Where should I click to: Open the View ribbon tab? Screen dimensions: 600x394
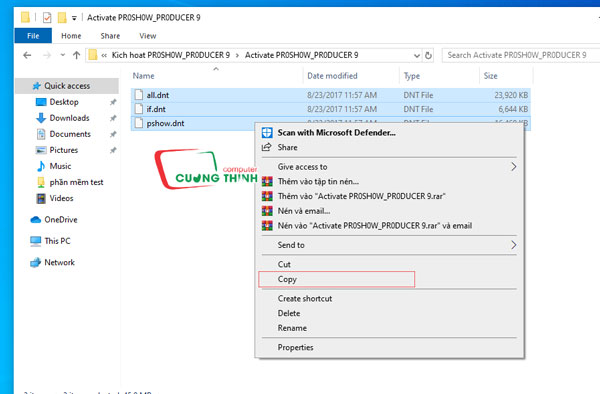pyautogui.click(x=148, y=36)
